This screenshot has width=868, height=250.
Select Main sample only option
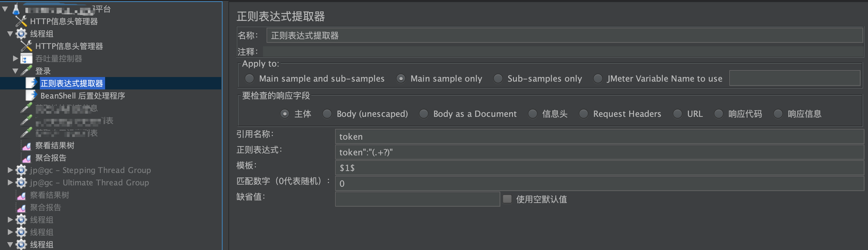coord(401,79)
